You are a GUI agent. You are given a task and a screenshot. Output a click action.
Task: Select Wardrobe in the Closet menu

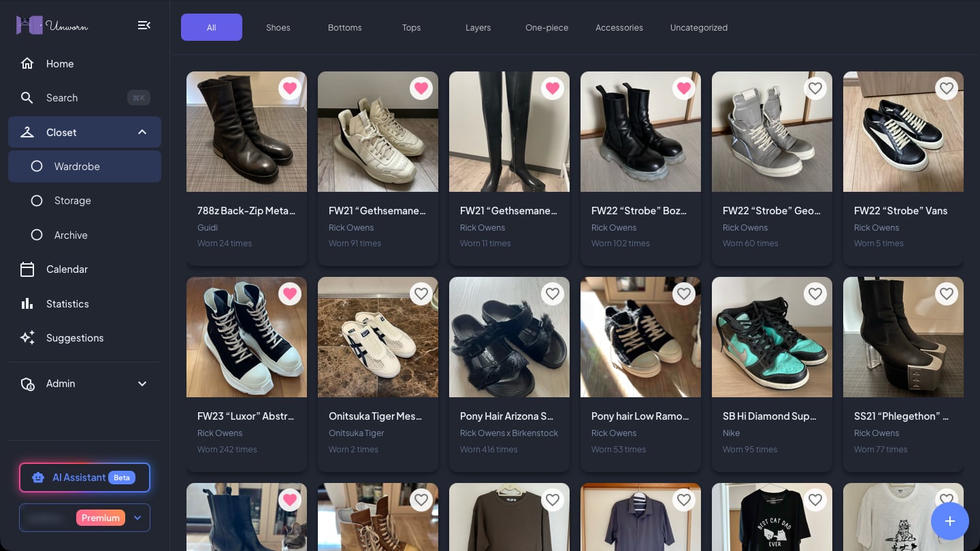coord(84,167)
